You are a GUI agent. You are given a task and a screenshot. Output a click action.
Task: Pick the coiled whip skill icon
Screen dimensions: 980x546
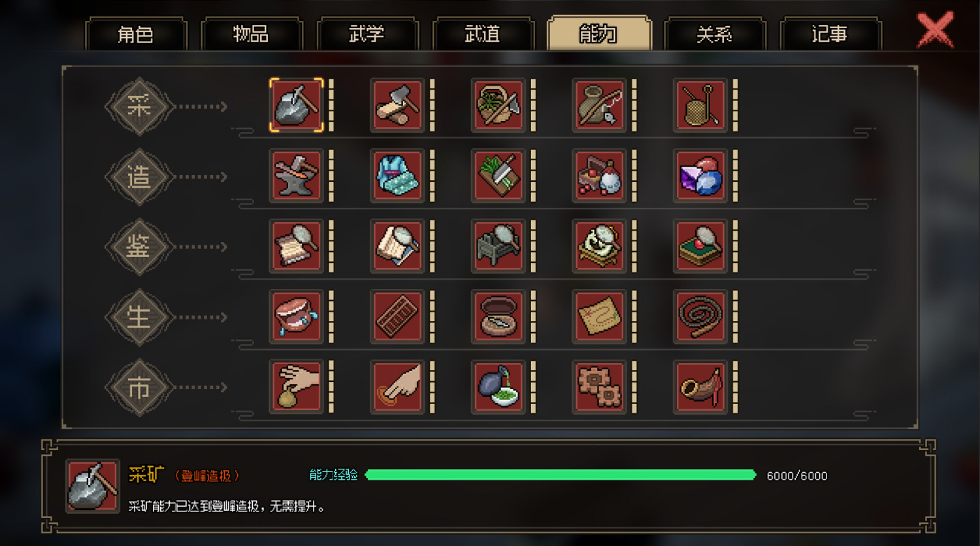[700, 316]
